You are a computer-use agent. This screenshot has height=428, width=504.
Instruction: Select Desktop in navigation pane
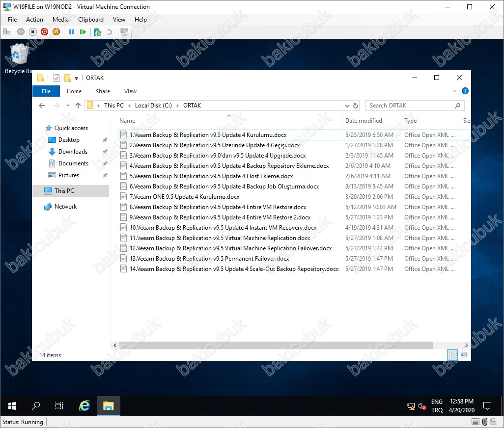point(69,140)
